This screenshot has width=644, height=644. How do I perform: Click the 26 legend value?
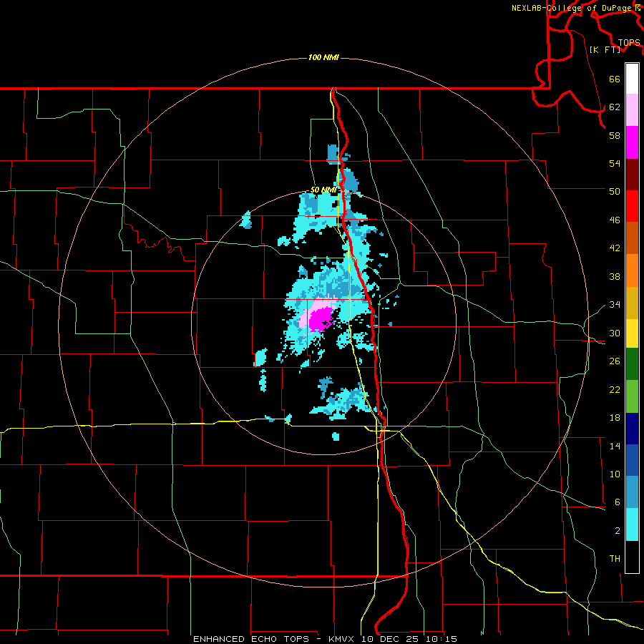click(615, 361)
